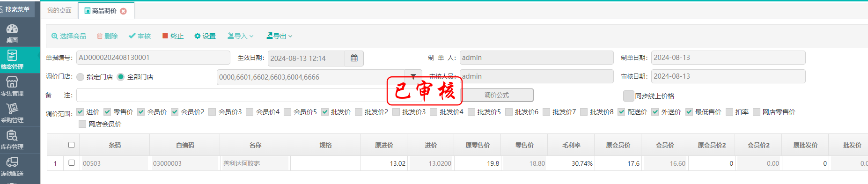Screen dimensions: 868x184
Task: Click the 审核日期 field
Action: (728, 76)
